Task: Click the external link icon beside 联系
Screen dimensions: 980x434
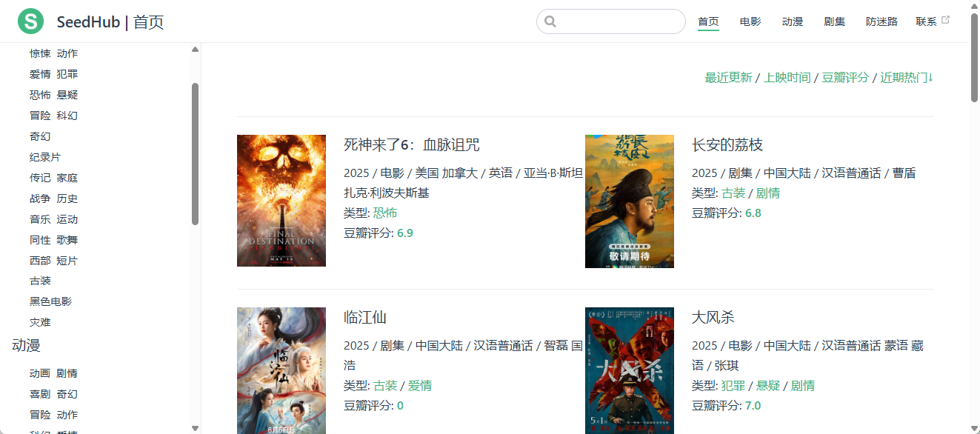Action: (945, 21)
